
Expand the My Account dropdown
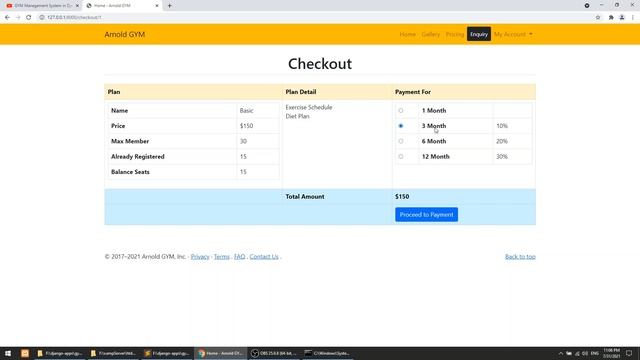pyautogui.click(x=513, y=34)
